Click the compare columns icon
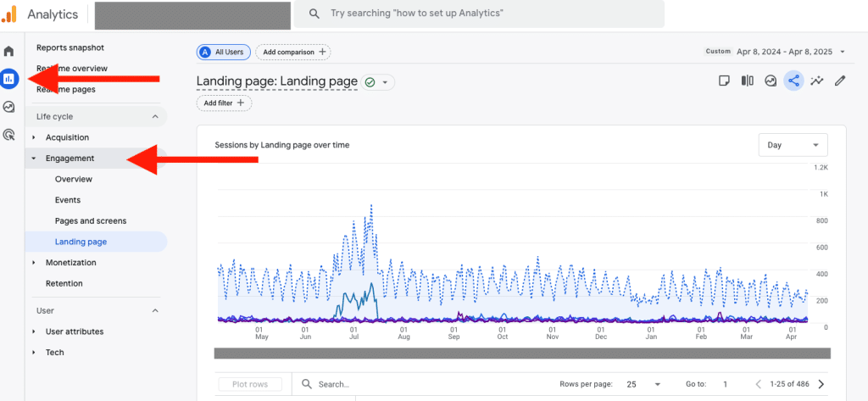 click(747, 81)
